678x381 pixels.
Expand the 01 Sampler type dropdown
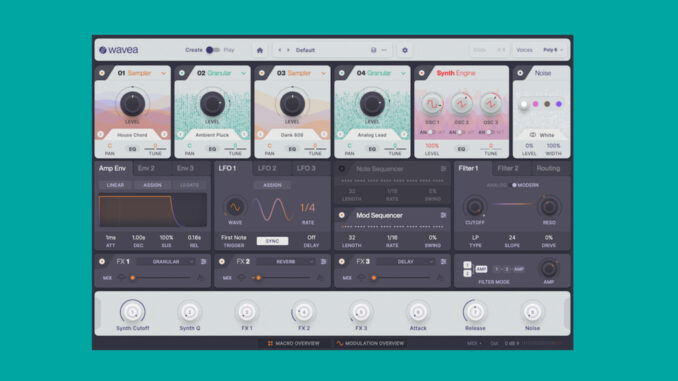(x=164, y=74)
